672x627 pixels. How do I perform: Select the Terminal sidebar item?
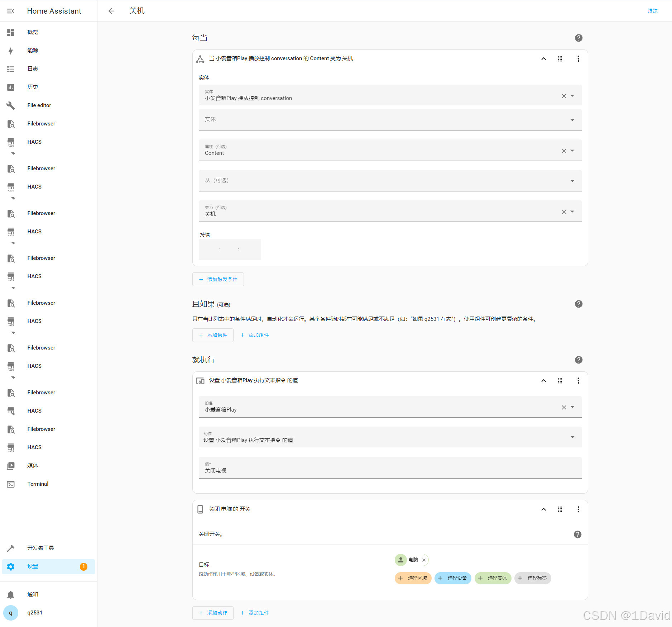coord(48,484)
